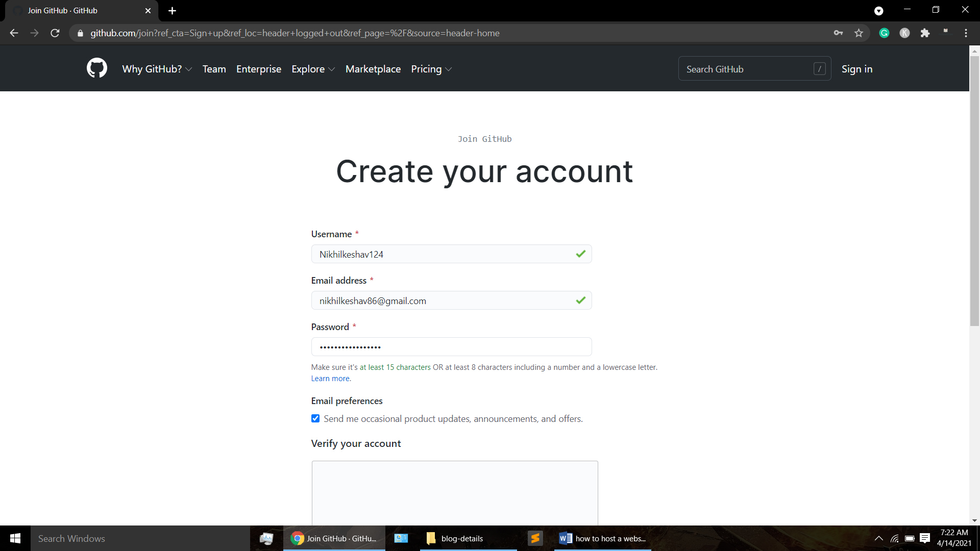The width and height of the screenshot is (980, 551).
Task: Click the Password input field
Action: point(451,347)
